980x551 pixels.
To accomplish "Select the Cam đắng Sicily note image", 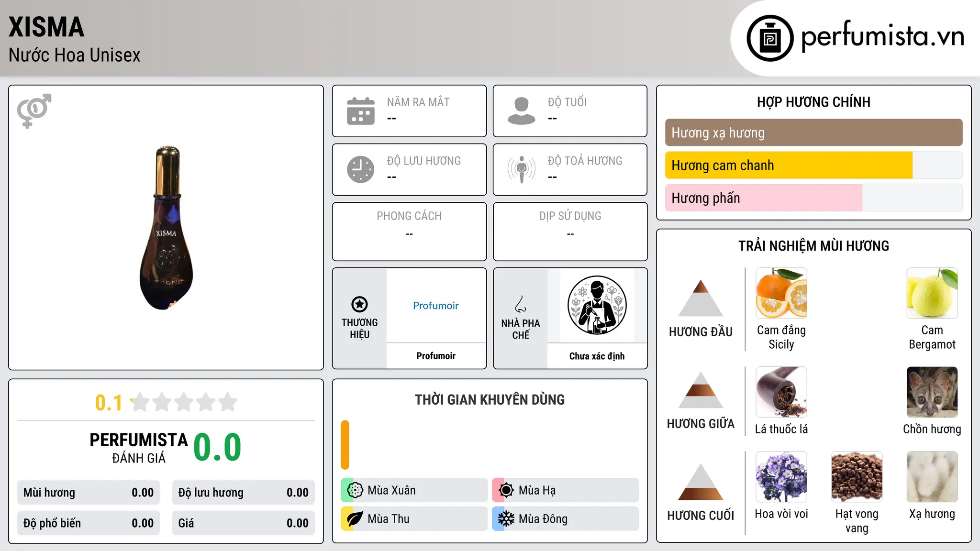I will pyautogui.click(x=781, y=293).
